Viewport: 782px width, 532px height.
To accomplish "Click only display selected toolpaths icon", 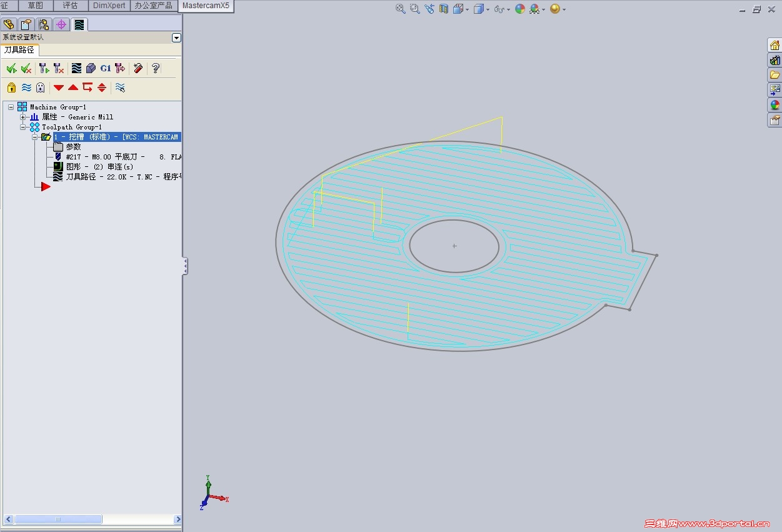I will coord(120,88).
